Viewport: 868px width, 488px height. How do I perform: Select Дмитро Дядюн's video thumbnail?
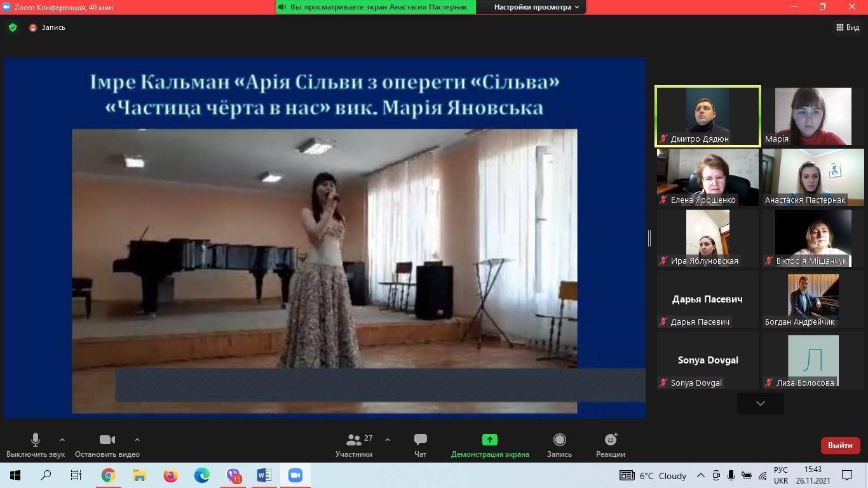(708, 116)
